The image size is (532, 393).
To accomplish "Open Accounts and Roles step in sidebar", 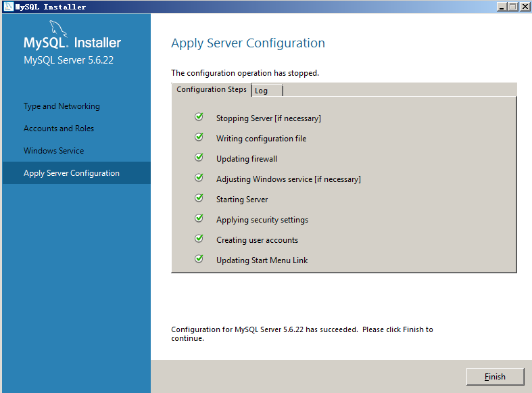I will pos(59,129).
